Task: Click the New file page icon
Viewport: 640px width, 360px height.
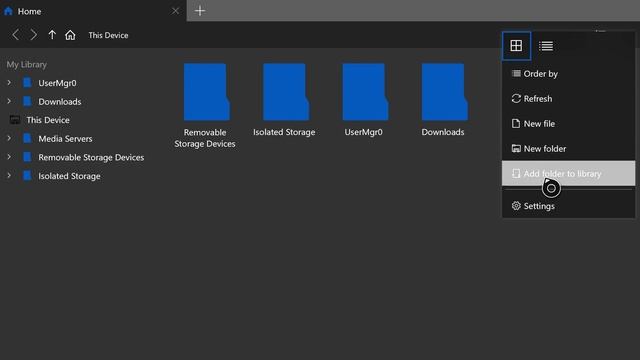Action: [x=516, y=124]
